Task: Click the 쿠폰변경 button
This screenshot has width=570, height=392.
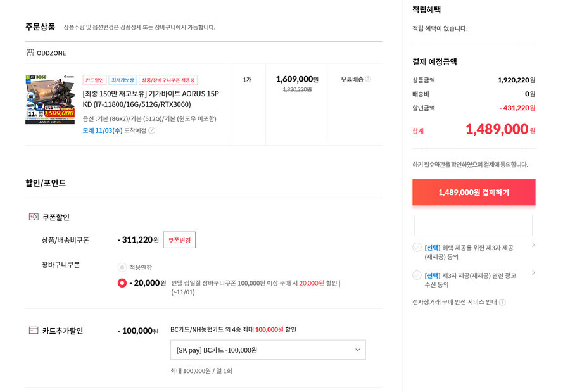Action: (179, 240)
